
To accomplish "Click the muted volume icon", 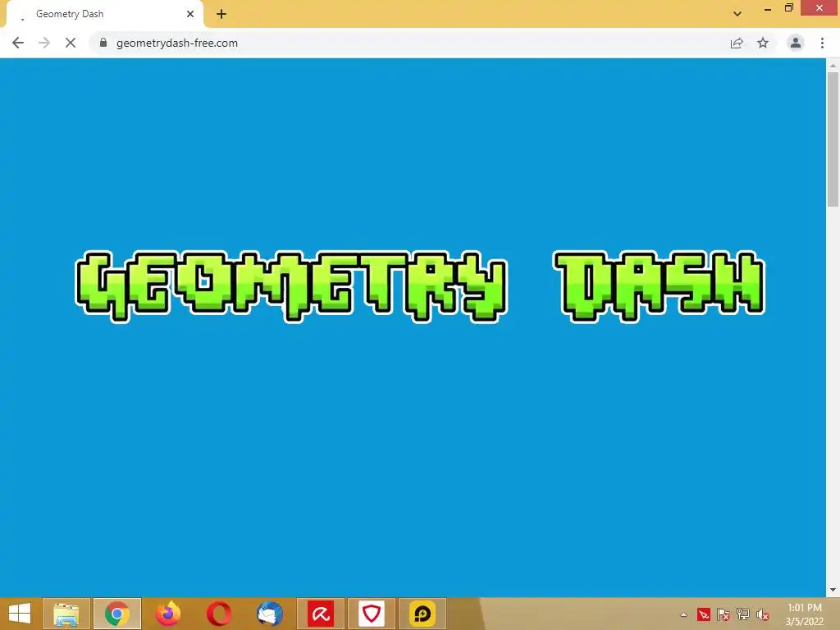I will [763, 614].
